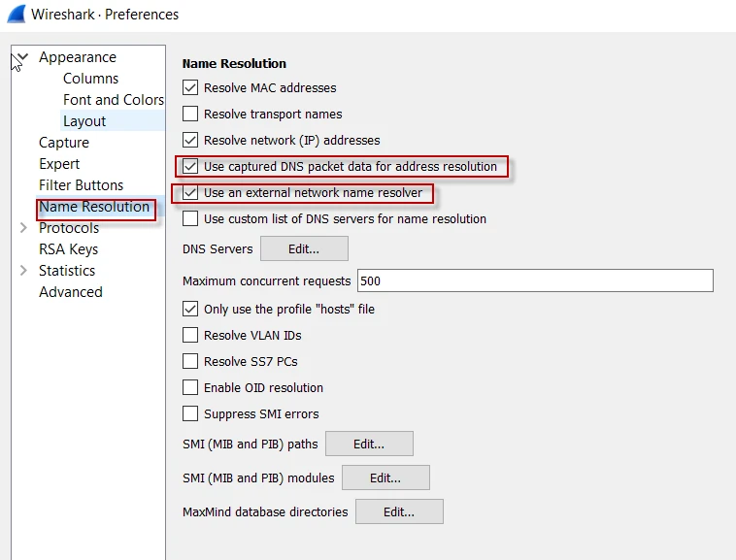Enable custom list of DNS servers
This screenshot has width=736, height=560.
[x=190, y=219]
